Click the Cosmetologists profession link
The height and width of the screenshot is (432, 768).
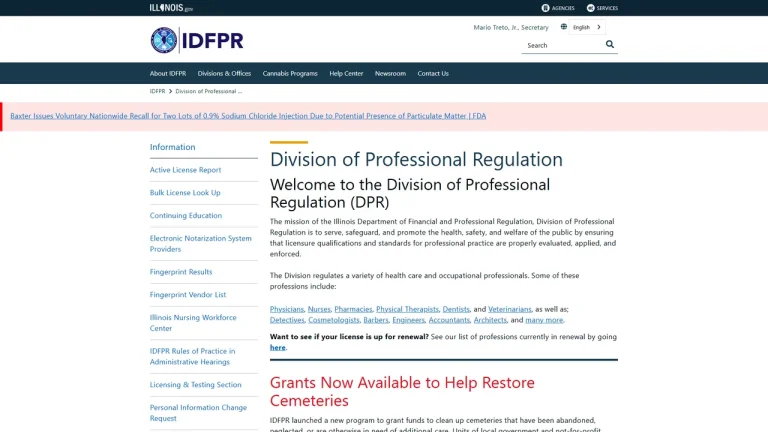point(334,320)
